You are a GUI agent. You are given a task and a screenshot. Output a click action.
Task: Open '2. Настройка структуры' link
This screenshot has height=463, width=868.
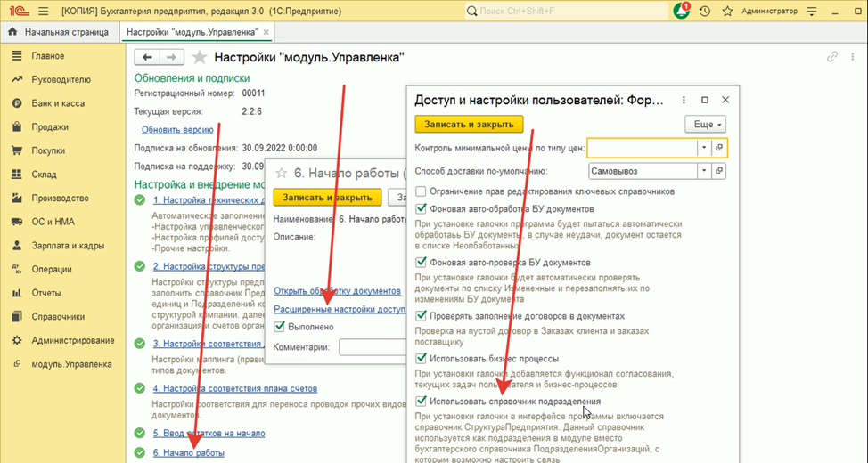209,266
